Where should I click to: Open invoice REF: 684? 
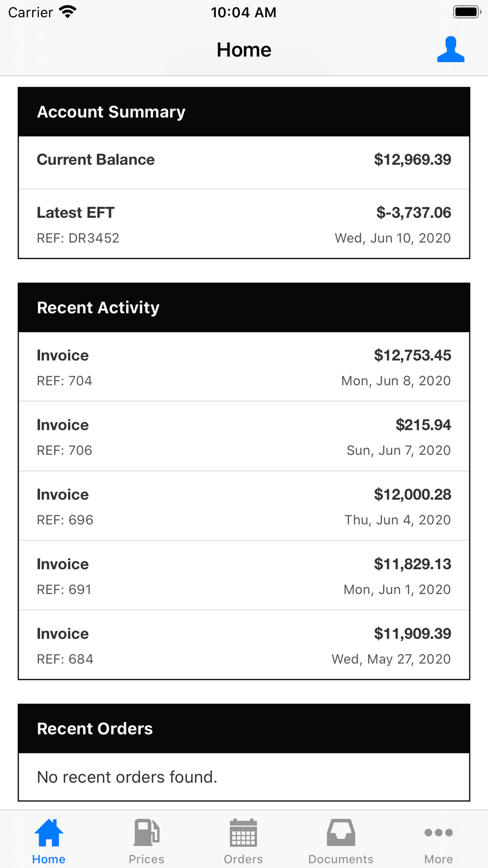(244, 645)
